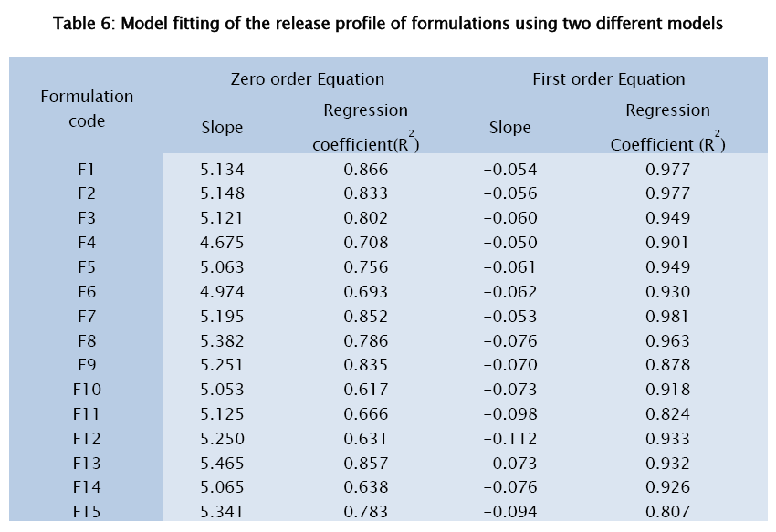
Task: Click the Formulation code column header
Action: coord(87,108)
